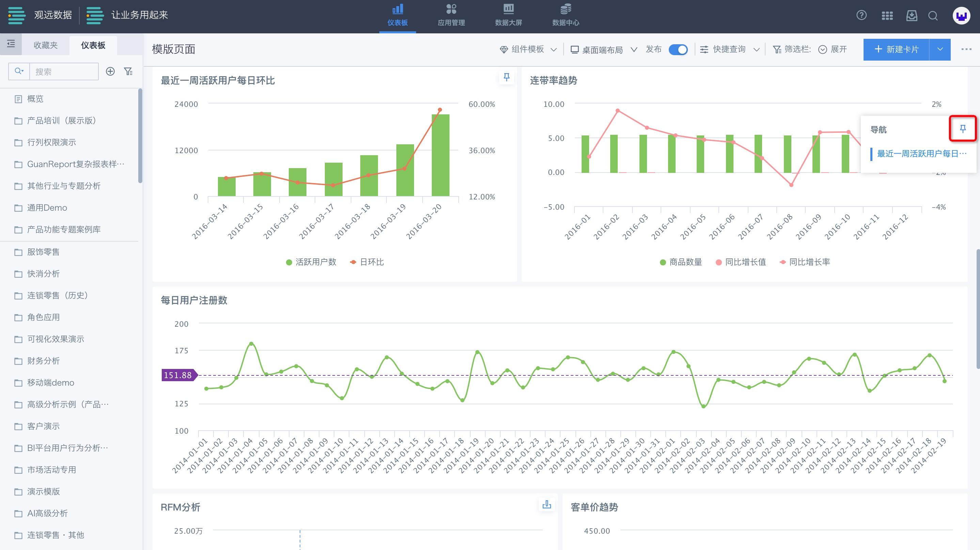This screenshot has height=550, width=980.
Task: Click the 组件模板 diamond icon
Action: click(x=504, y=49)
